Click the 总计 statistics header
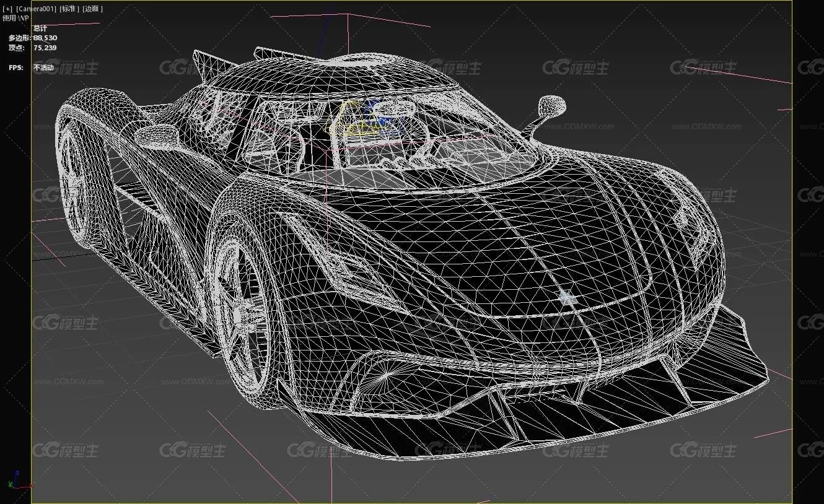Image resolution: width=824 pixels, height=504 pixels. [x=40, y=28]
